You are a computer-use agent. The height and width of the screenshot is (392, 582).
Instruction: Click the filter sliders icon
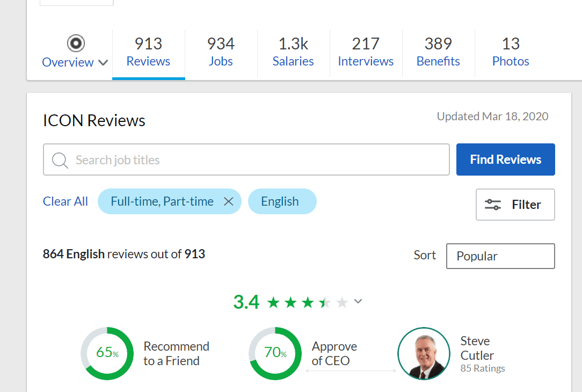point(492,205)
